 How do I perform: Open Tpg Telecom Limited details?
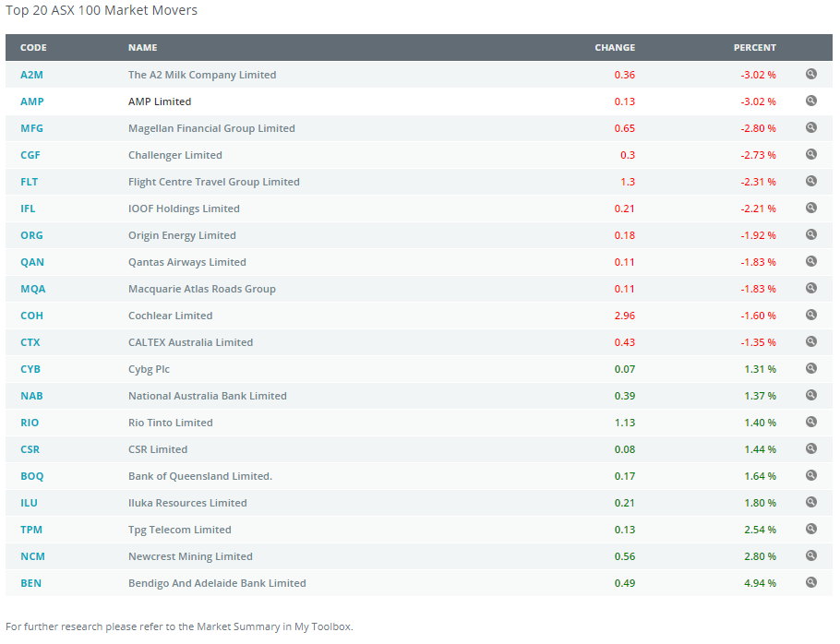point(178,530)
